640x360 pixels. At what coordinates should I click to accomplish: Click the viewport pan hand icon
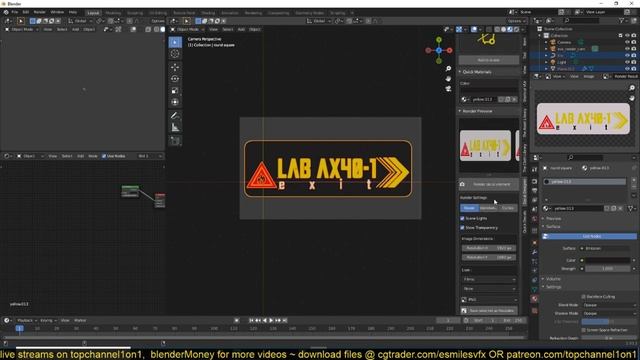coord(448,78)
